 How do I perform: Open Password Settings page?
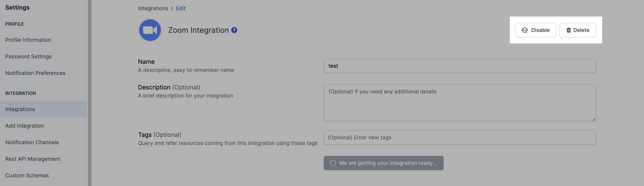[28, 56]
